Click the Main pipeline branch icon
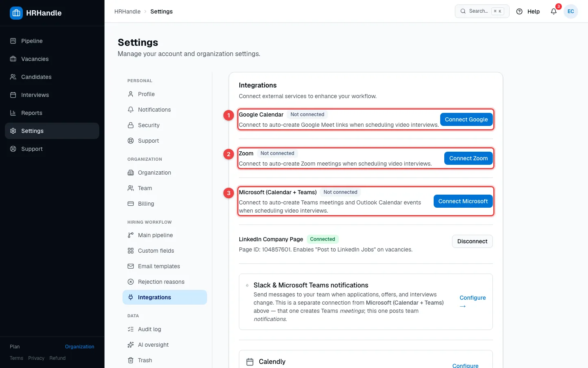 coord(131,235)
